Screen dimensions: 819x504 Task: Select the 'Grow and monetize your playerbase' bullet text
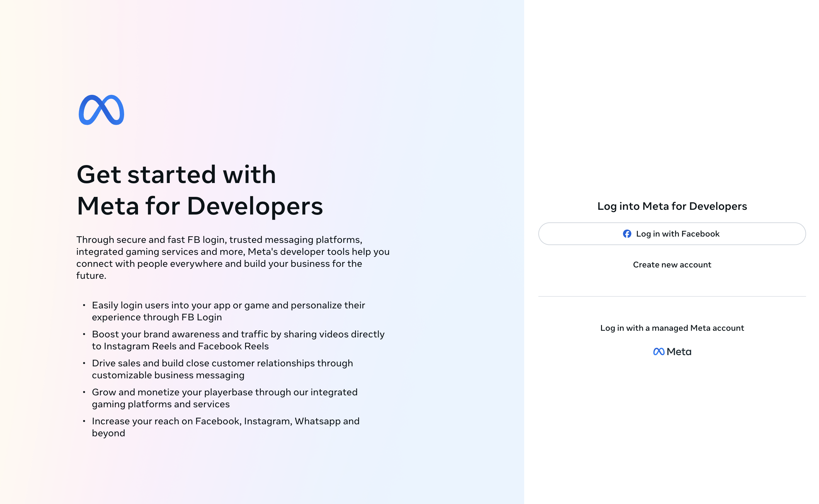[x=225, y=398]
